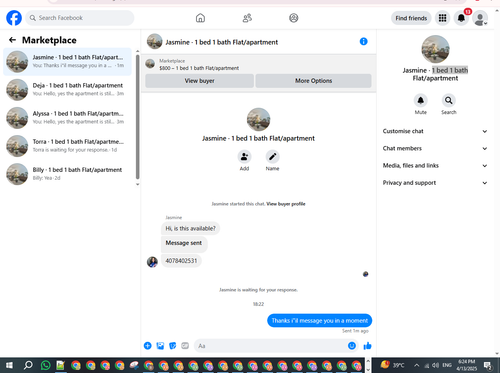Attach a photo via image icon

pos(160,346)
